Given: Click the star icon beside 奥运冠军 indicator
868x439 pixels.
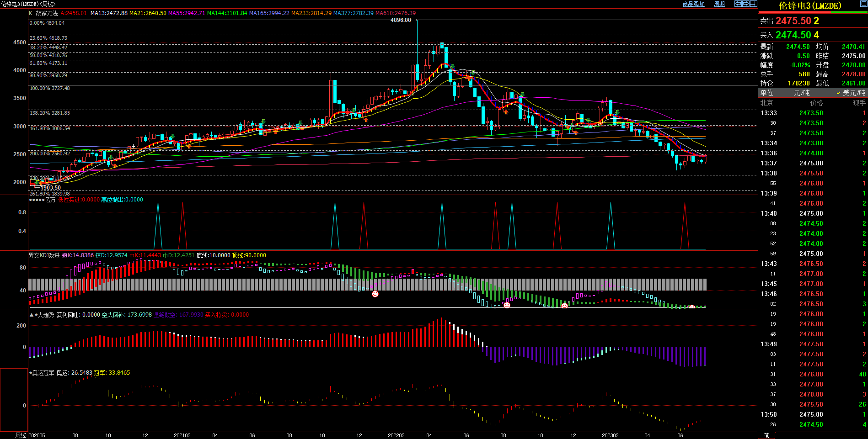Looking at the screenshot, I should pos(31,373).
